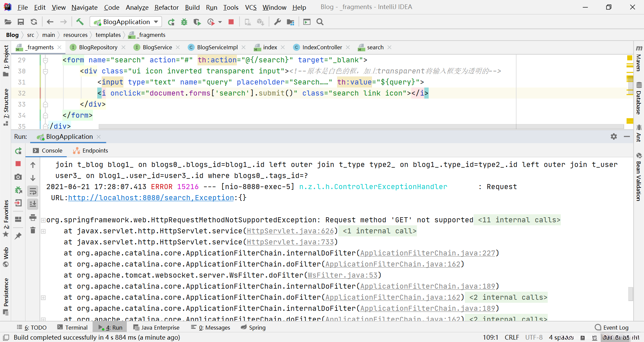Image resolution: width=644 pixels, height=342 pixels.
Task: Open the Spring tool window
Action: [x=253, y=328]
